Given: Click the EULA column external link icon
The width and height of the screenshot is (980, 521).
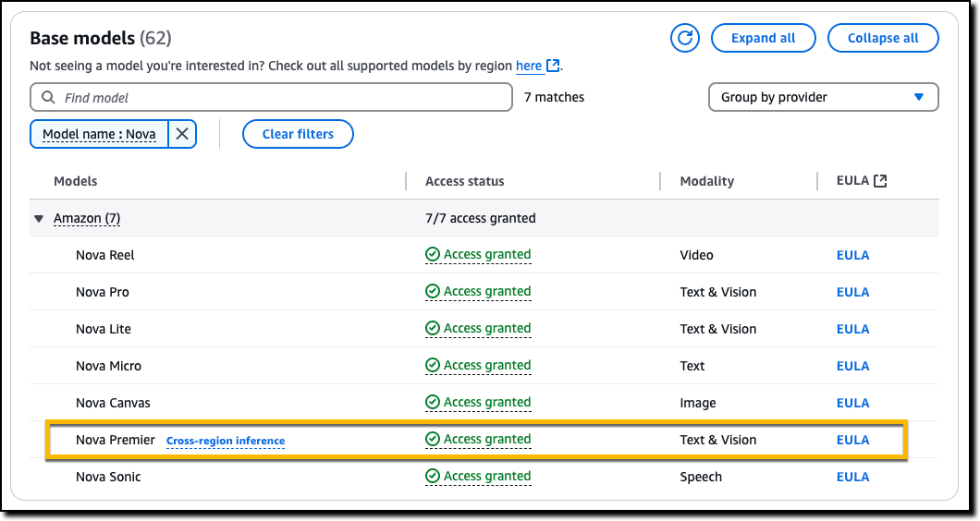Looking at the screenshot, I should click(880, 181).
